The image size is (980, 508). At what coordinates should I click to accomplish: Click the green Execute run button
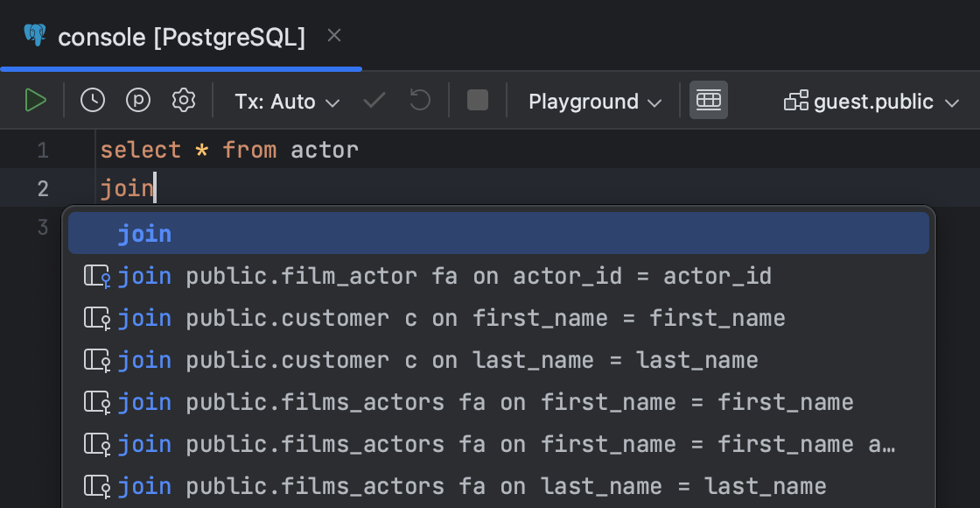click(x=35, y=101)
